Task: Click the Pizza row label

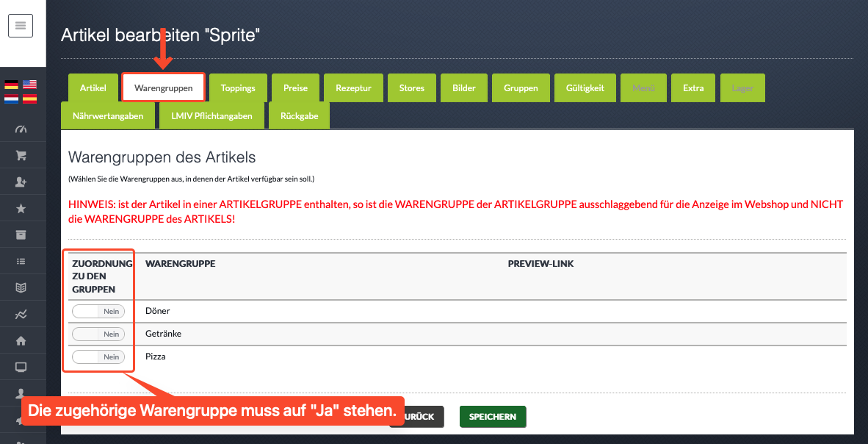Action: (x=155, y=357)
